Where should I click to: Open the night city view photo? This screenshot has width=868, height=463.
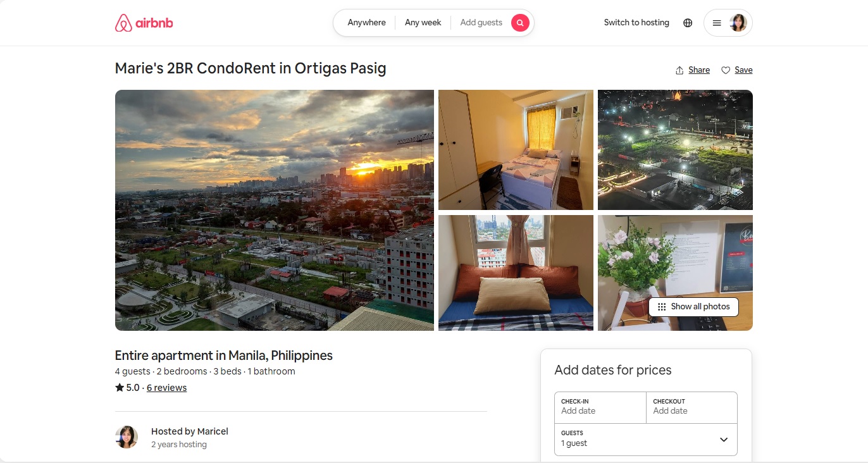click(675, 149)
